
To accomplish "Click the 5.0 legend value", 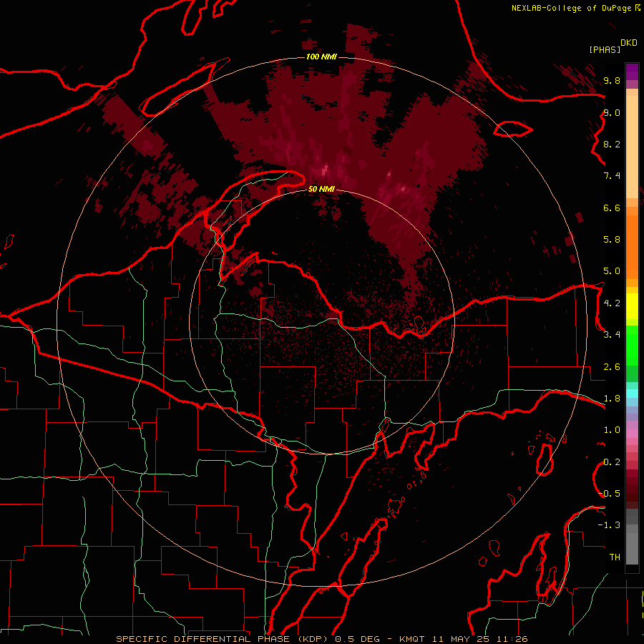I will (612, 271).
